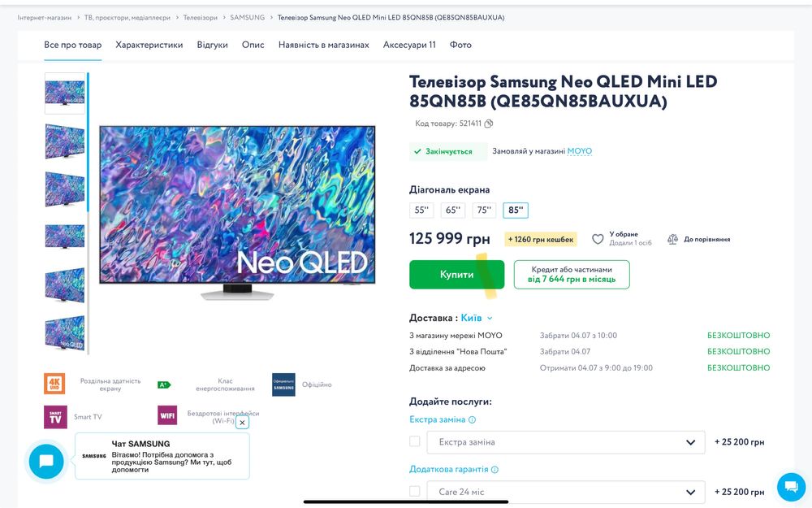Select the second TV thumbnail image
This screenshot has width=812, height=508.
[65, 141]
